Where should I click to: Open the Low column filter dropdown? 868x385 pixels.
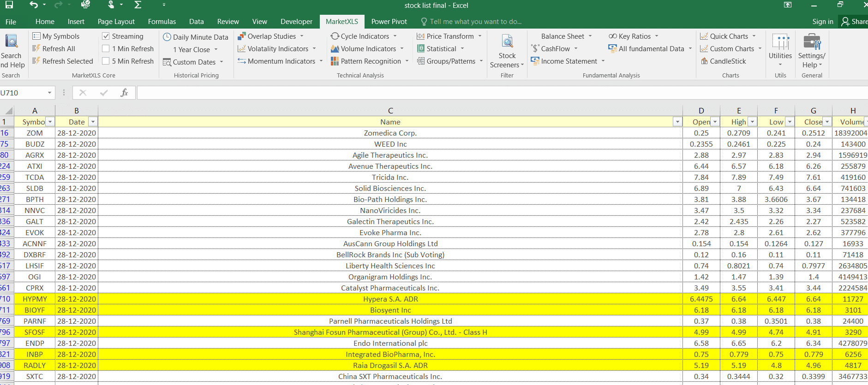tap(790, 122)
